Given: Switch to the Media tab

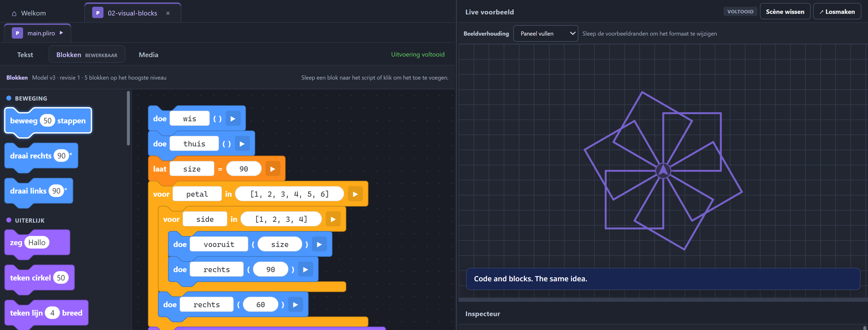Looking at the screenshot, I should point(148,54).
